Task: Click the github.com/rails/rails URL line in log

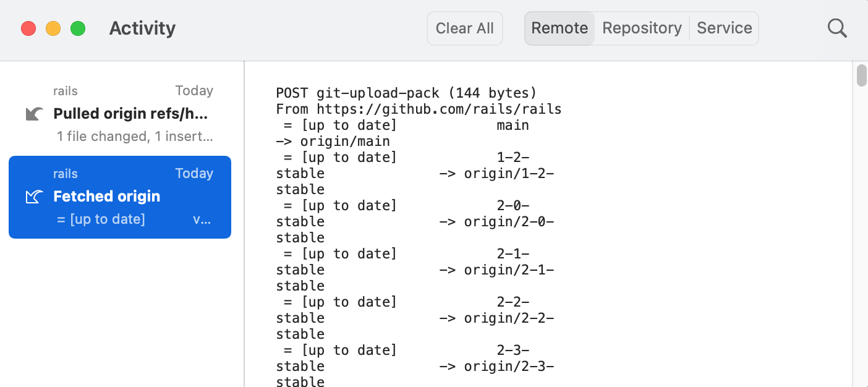Action: coord(419,109)
